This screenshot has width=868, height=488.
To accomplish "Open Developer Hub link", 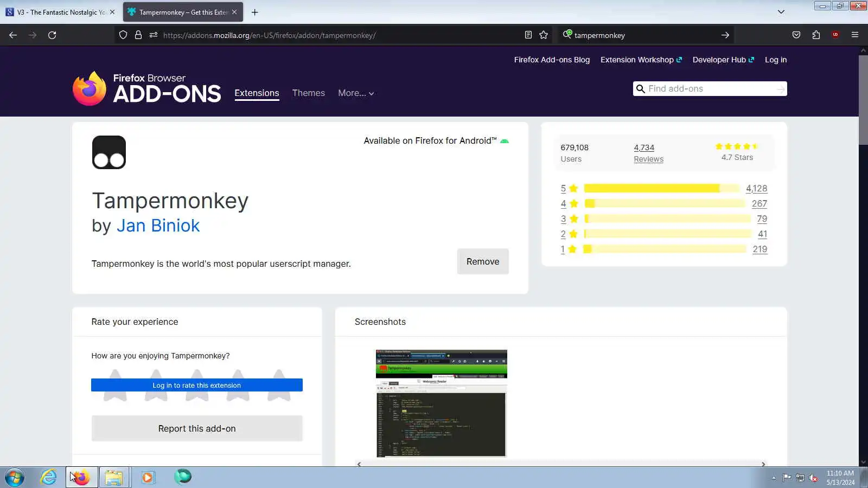I will [723, 60].
